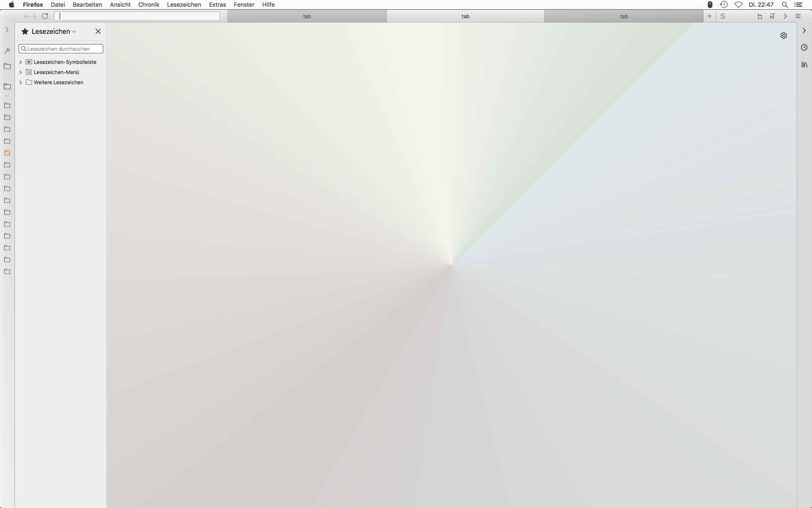Click the orange d bookmark icon
This screenshot has height=508, width=812.
coord(7,153)
